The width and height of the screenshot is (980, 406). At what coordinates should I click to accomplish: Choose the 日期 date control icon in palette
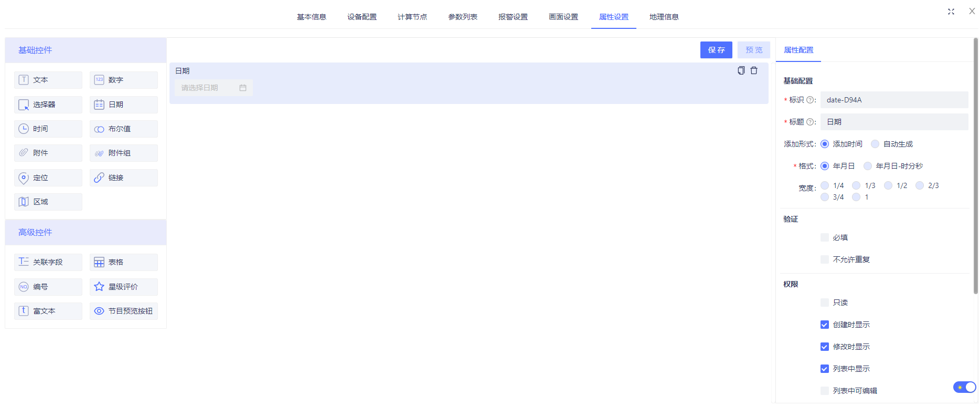pyautogui.click(x=99, y=105)
